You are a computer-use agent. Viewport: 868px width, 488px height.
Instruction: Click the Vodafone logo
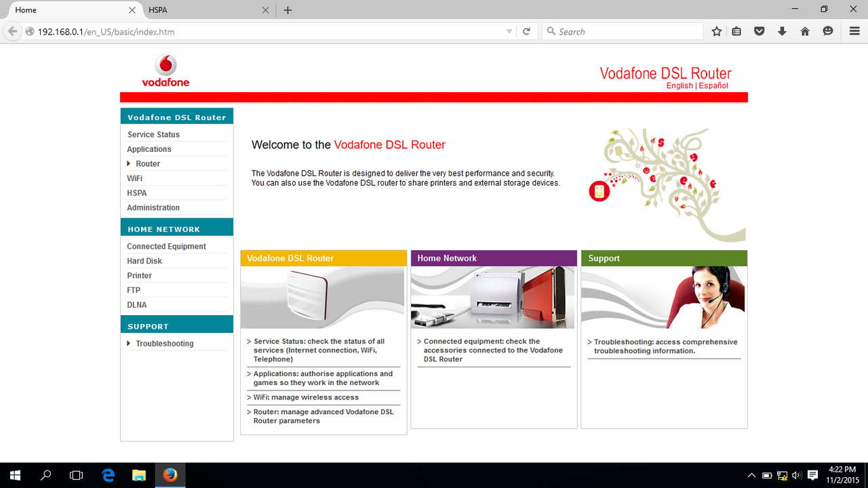(165, 71)
